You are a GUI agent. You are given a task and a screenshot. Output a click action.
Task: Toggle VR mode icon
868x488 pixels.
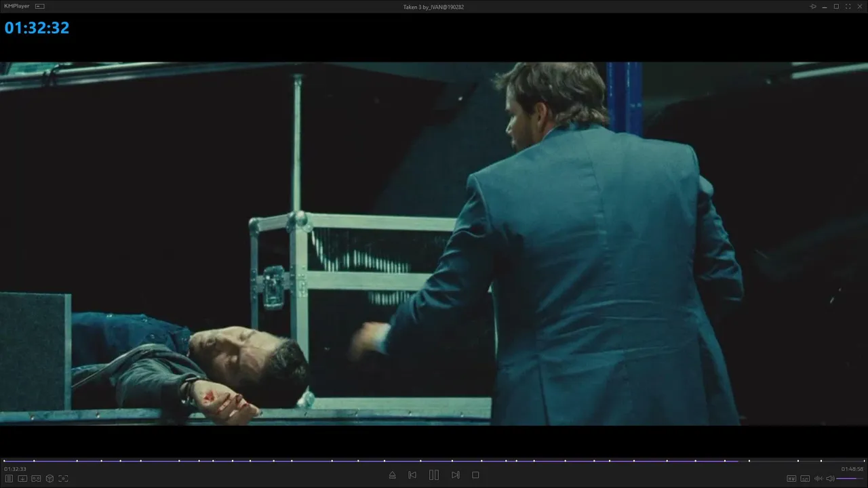point(36,479)
